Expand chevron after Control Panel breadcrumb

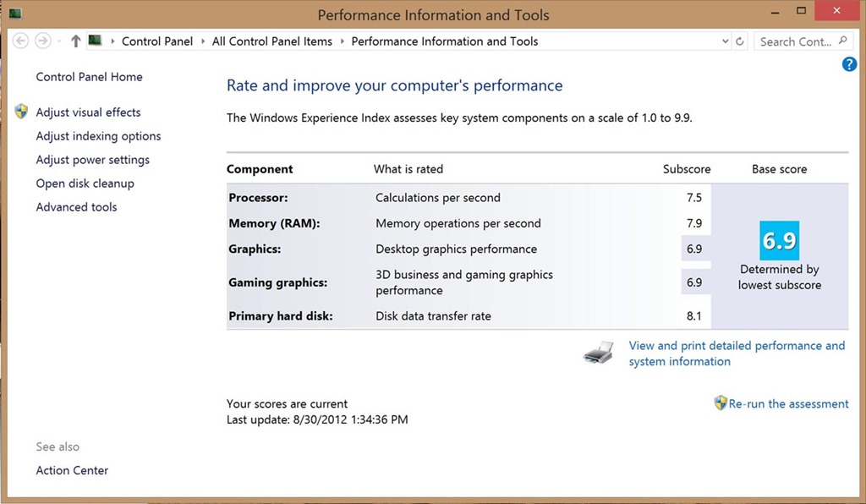[x=203, y=41]
